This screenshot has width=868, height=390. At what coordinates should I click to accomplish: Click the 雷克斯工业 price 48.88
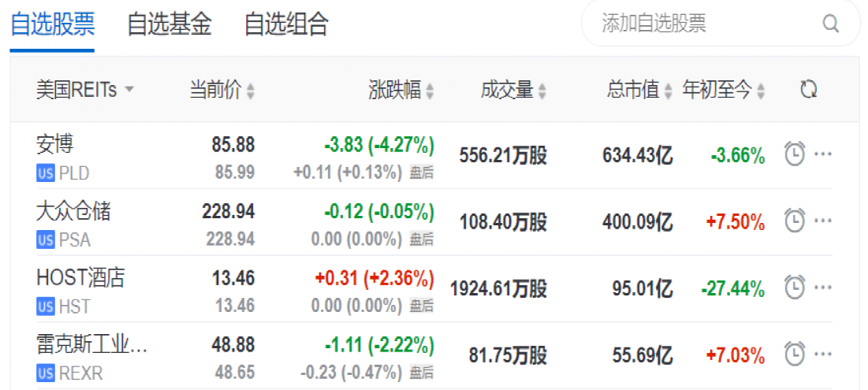pyautogui.click(x=233, y=345)
